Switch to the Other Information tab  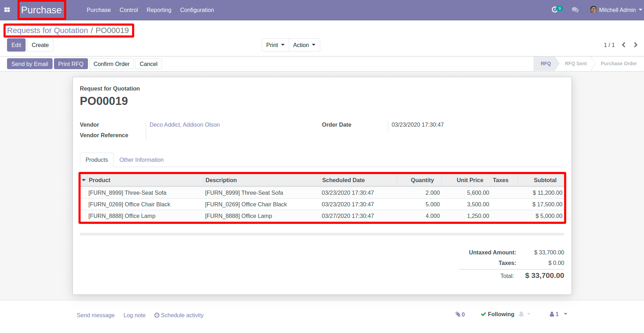click(142, 160)
